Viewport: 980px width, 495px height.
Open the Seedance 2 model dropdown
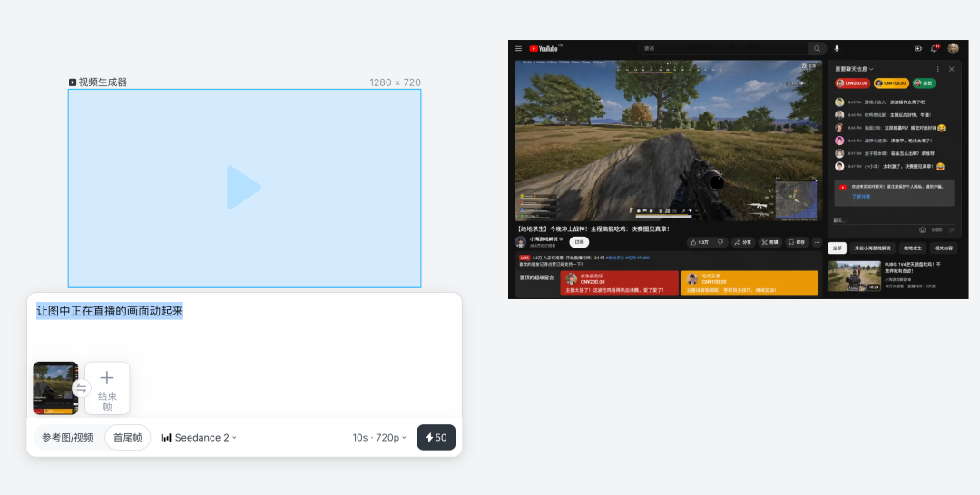coord(199,438)
